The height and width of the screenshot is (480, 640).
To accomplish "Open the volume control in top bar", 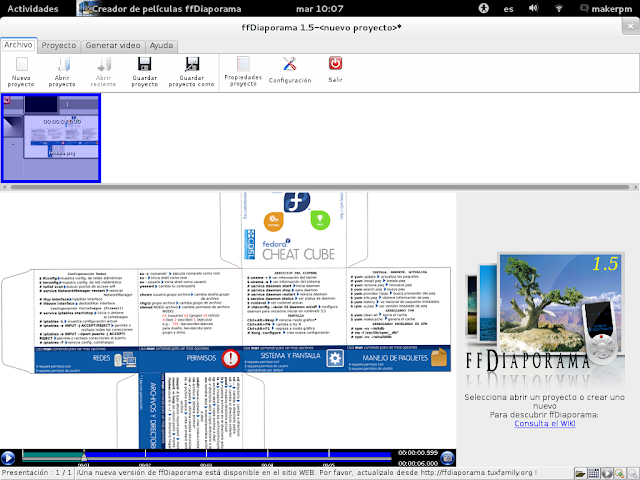I will click(533, 9).
